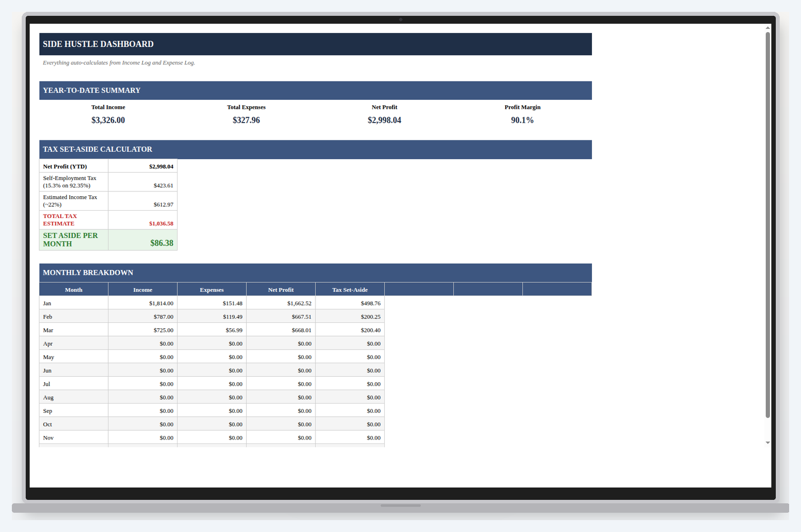The height and width of the screenshot is (532, 801).
Task: Select the Total Income value $3,326.00
Action: 108,120
